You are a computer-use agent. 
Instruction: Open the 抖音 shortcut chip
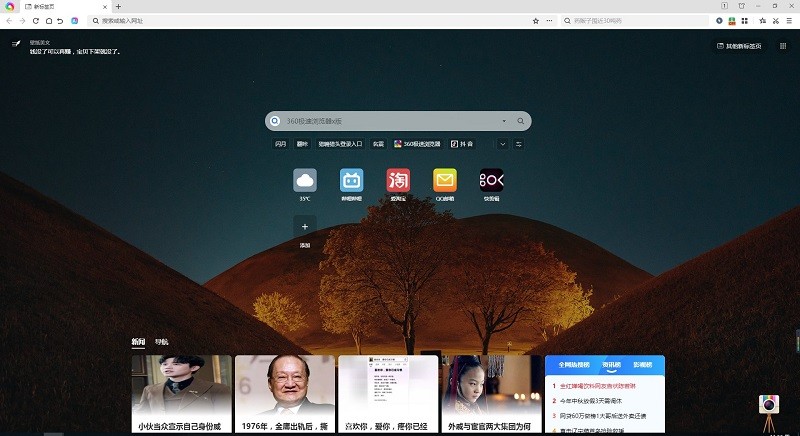coord(462,144)
